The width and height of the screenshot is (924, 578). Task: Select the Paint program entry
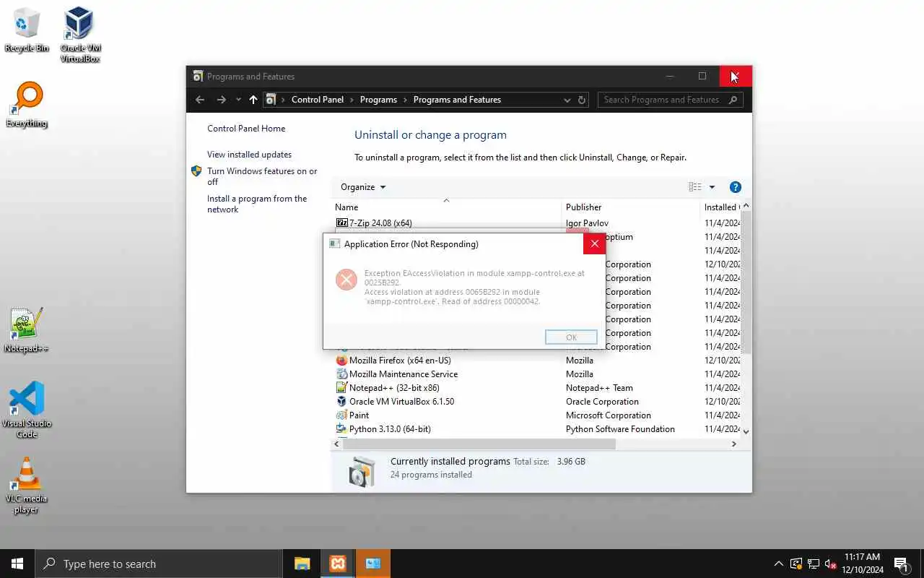click(352, 415)
